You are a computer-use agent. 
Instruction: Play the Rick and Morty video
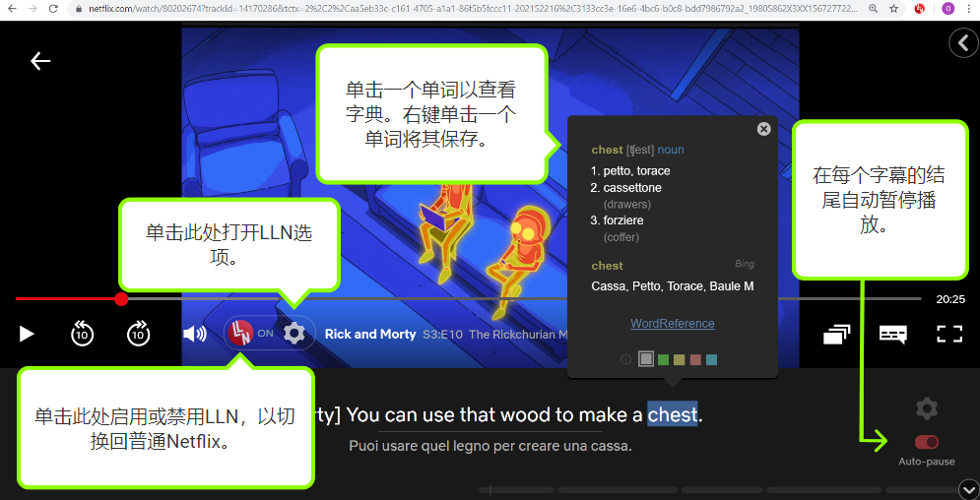(x=27, y=334)
